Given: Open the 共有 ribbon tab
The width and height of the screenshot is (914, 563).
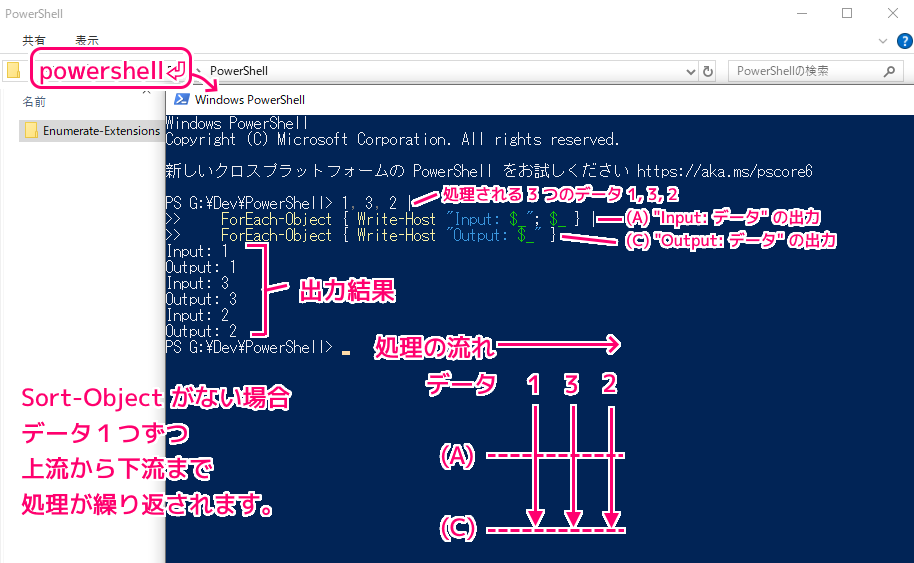Looking at the screenshot, I should click(33, 41).
